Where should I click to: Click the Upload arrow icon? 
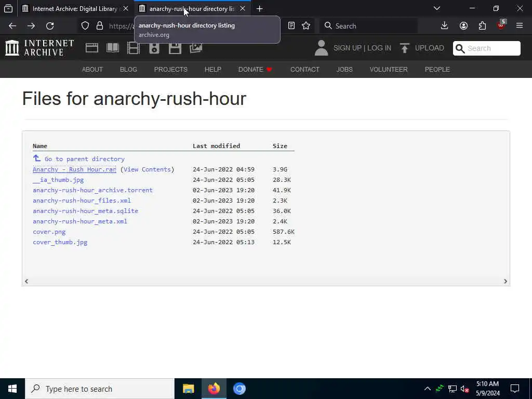404,48
